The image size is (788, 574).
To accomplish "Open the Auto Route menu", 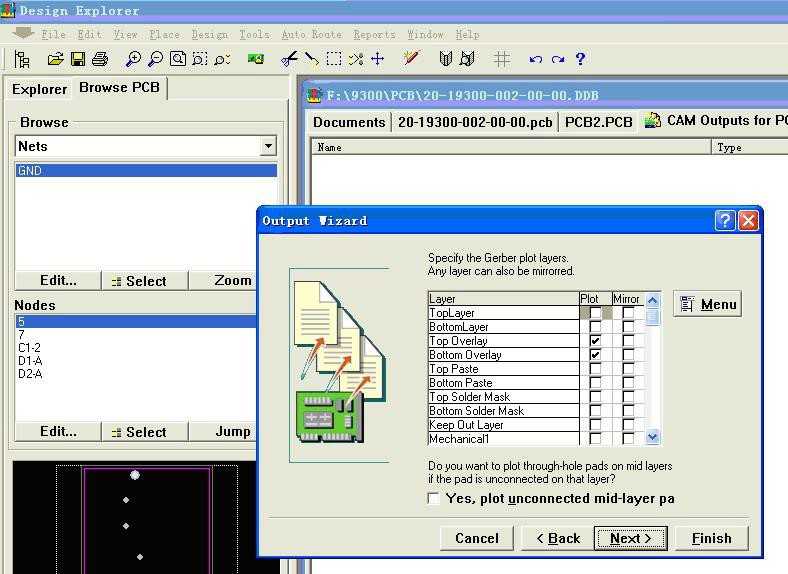I will (312, 34).
